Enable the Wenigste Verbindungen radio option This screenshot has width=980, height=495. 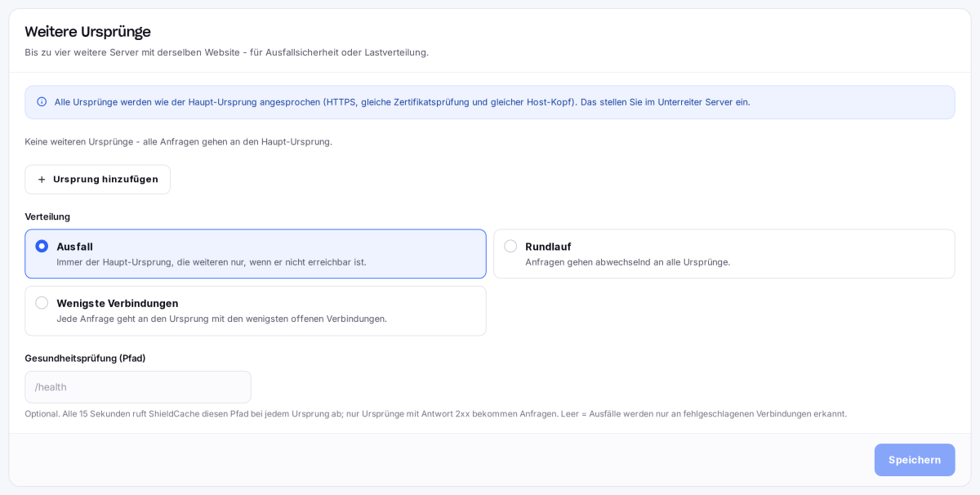[x=42, y=302]
